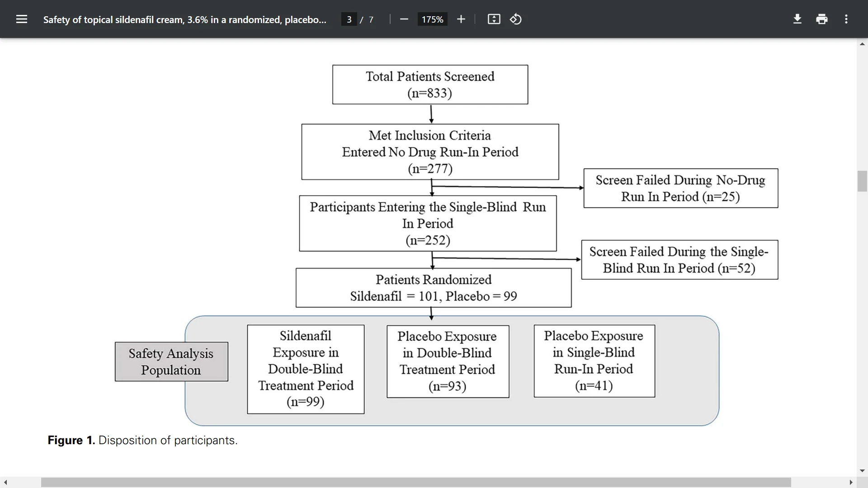The height and width of the screenshot is (488, 868).
Task: Click the page number field
Action: pyautogui.click(x=349, y=19)
